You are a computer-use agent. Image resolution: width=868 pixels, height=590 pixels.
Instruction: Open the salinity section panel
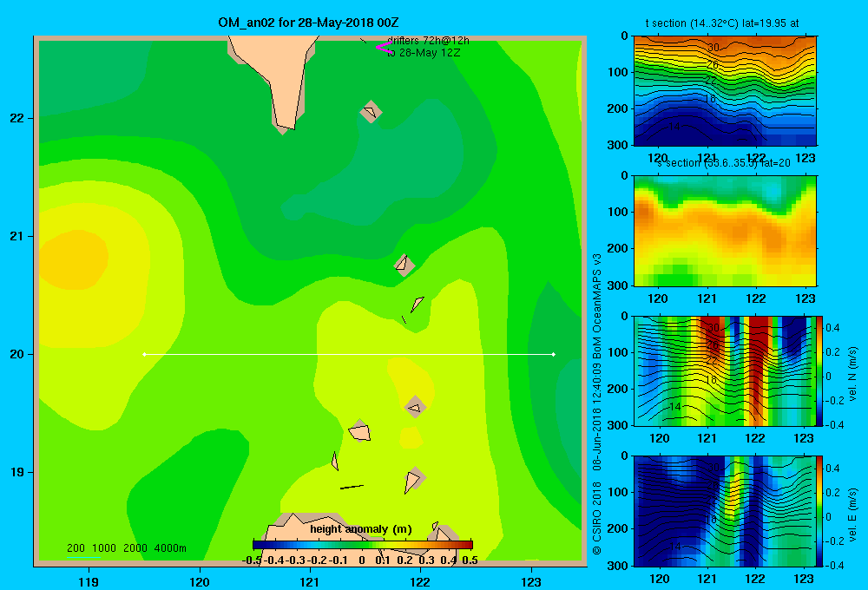click(x=725, y=231)
